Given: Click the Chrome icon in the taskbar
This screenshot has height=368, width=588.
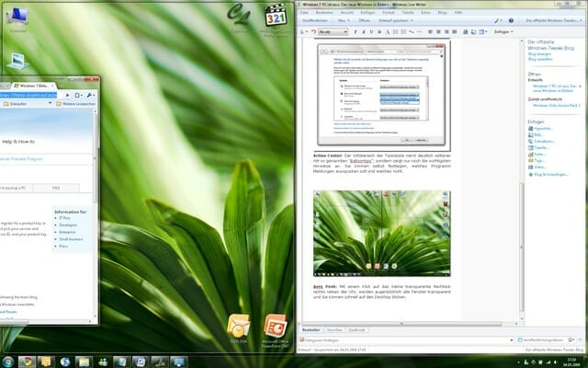Looking at the screenshot, I should [28, 361].
